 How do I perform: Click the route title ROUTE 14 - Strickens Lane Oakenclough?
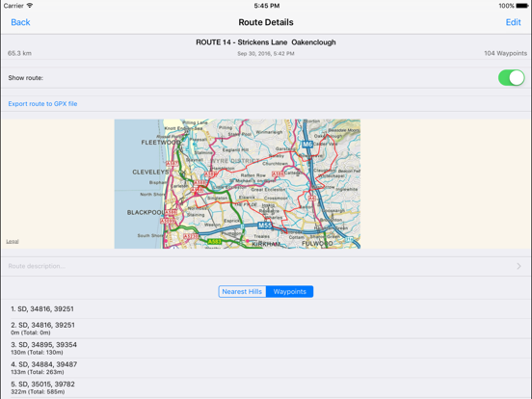click(x=266, y=42)
